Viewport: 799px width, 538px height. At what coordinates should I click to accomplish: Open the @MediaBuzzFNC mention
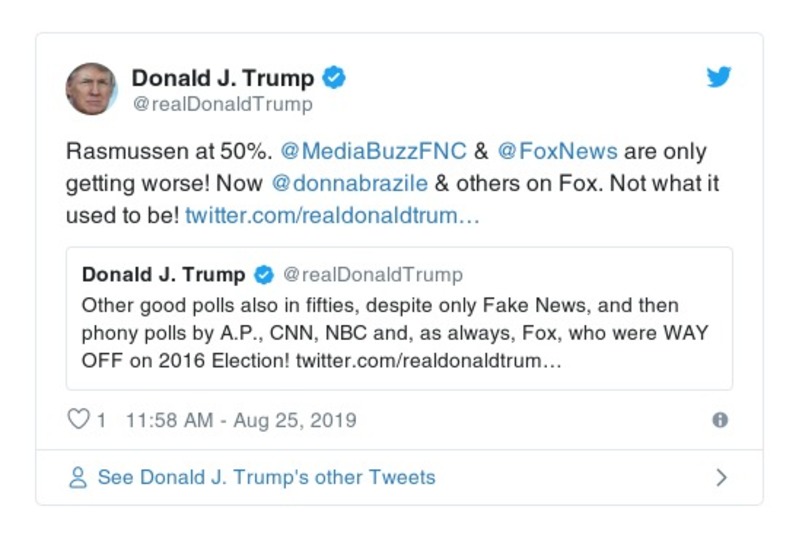tap(373, 152)
